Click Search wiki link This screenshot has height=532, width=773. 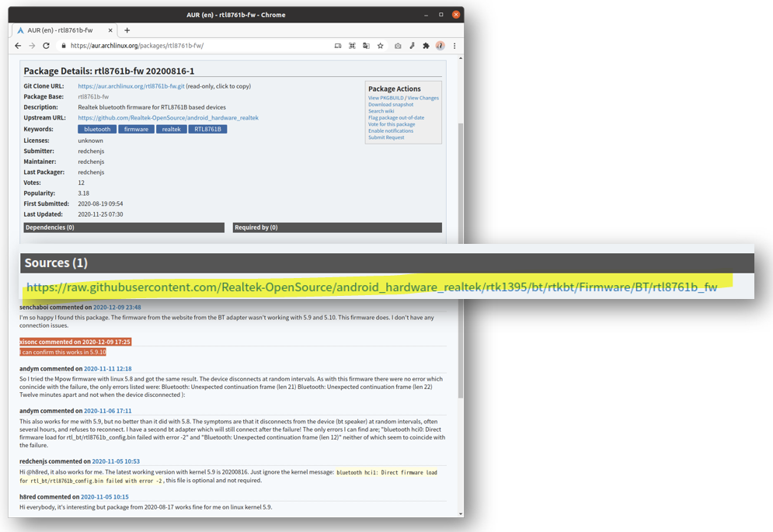[381, 111]
